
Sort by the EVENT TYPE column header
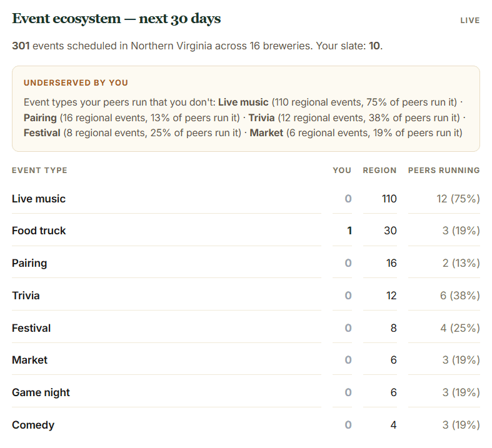coord(39,170)
